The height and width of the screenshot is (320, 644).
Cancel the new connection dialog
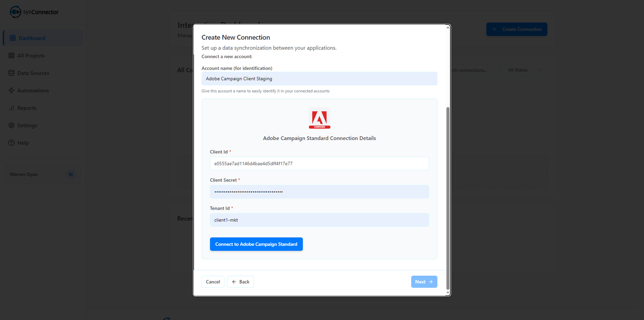[x=213, y=282]
